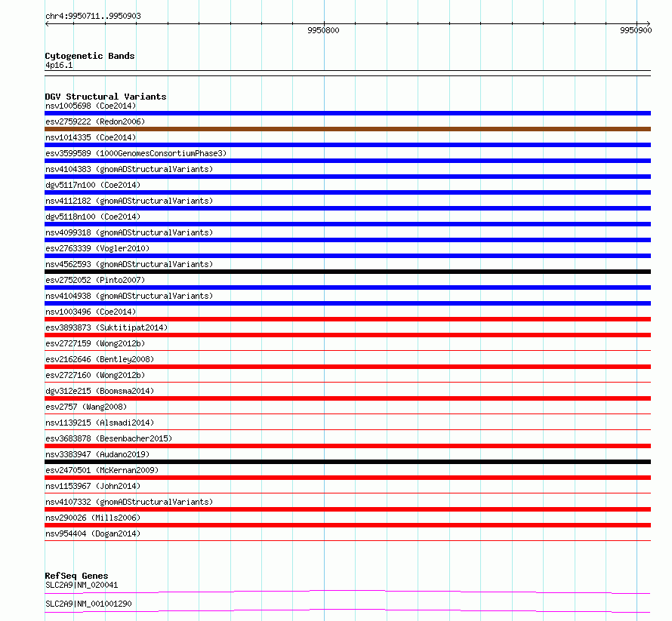The height and width of the screenshot is (621, 672).
Task: Select variant nsv954404 (Dogan2014) label
Action: 93,533
